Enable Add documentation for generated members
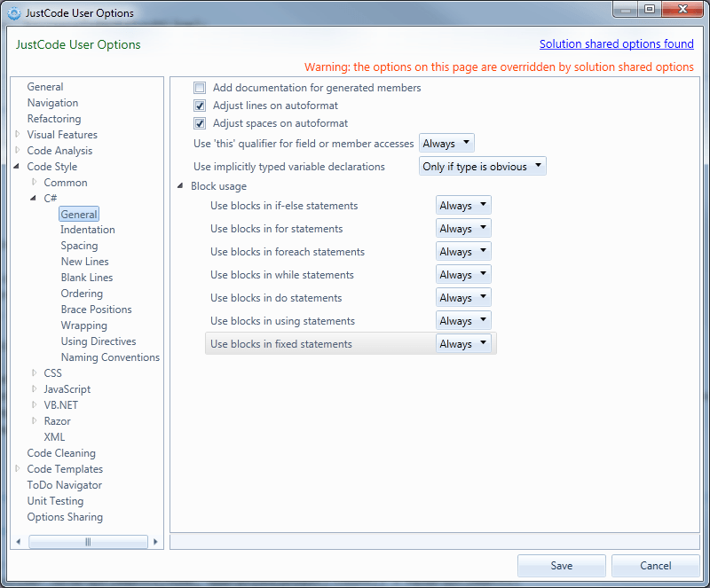 [200, 88]
